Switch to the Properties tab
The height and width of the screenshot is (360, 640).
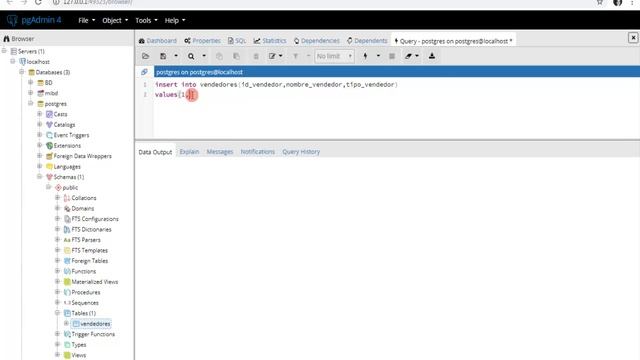[202, 40]
